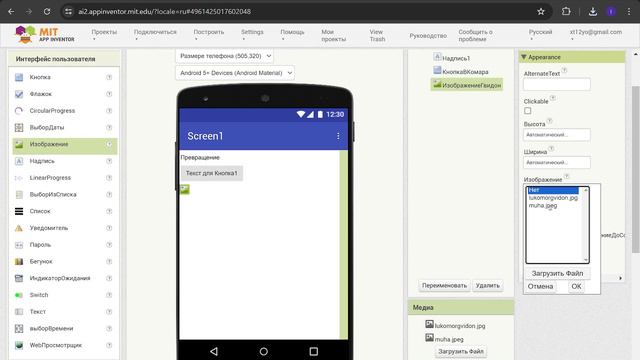
Task: Select Нет in image list
Action: pos(553,190)
